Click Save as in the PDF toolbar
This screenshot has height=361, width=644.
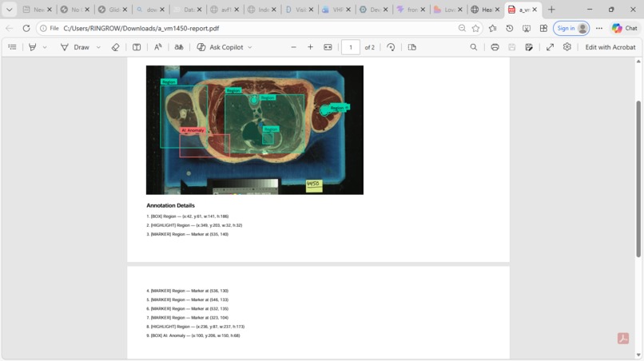[529, 47]
